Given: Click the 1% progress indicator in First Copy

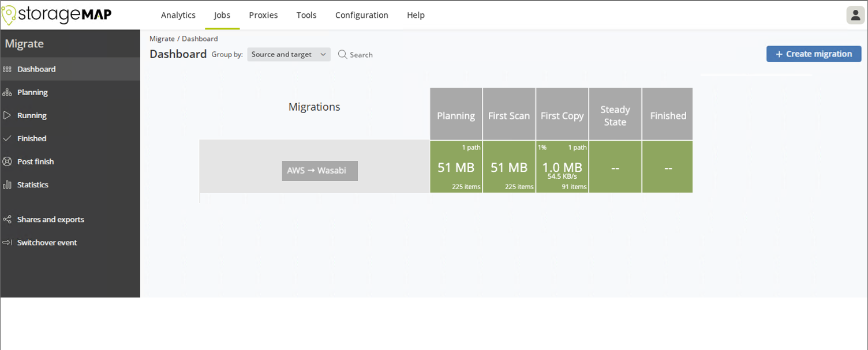Looking at the screenshot, I should [x=542, y=148].
